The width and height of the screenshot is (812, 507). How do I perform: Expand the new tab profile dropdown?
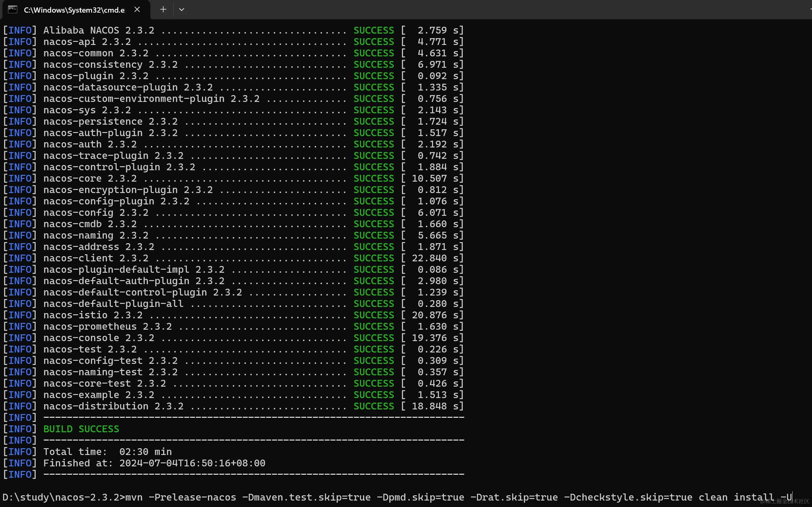181,9
